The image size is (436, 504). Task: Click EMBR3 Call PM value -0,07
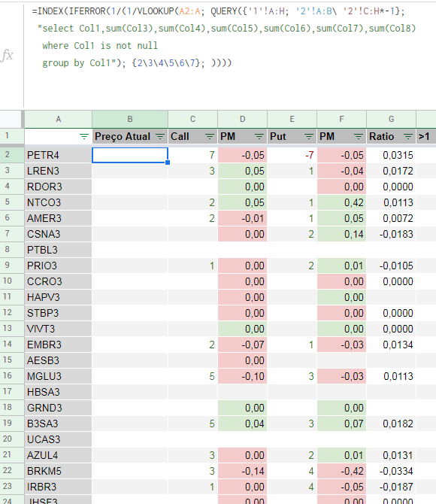242,345
